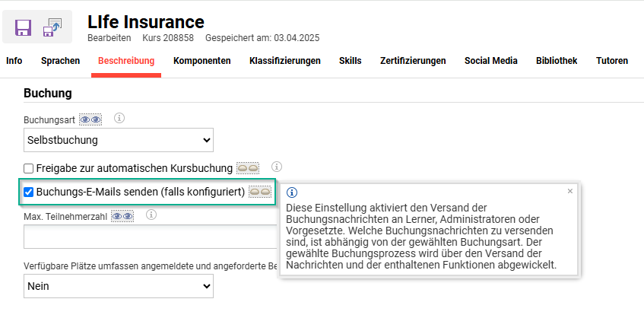Close the booking emails tooltip
Viewport: 644px width, 318px height.
click(570, 191)
